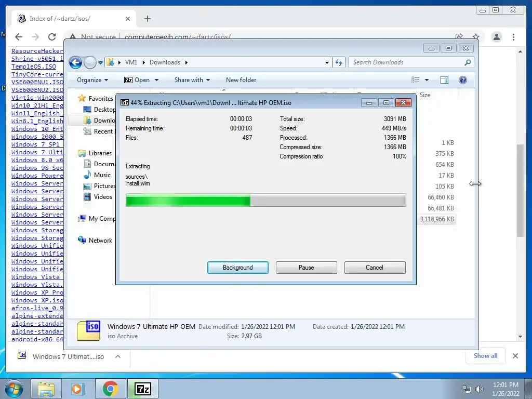Select VM1 in the Explorer breadcrumb
The image size is (532, 399).
click(131, 62)
